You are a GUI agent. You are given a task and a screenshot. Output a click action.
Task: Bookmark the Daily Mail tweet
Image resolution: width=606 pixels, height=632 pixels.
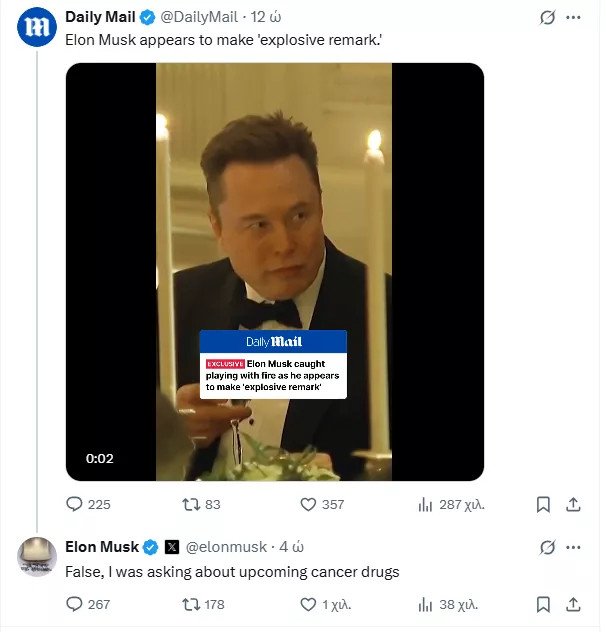(543, 505)
